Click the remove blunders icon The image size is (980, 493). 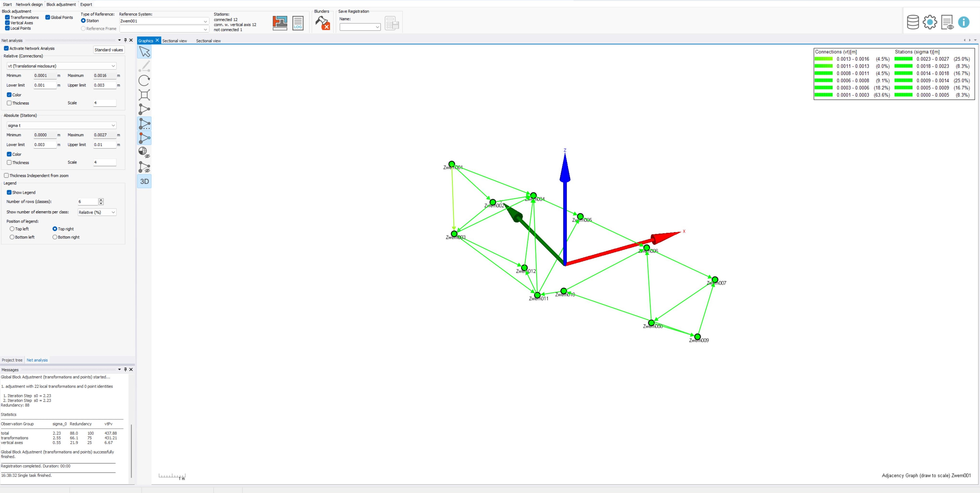coord(323,23)
